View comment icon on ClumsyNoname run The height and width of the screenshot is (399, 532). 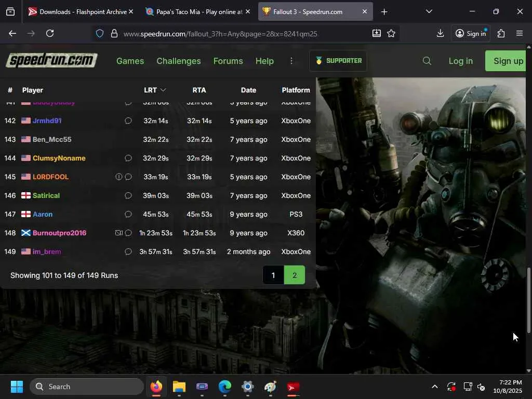pos(128,158)
